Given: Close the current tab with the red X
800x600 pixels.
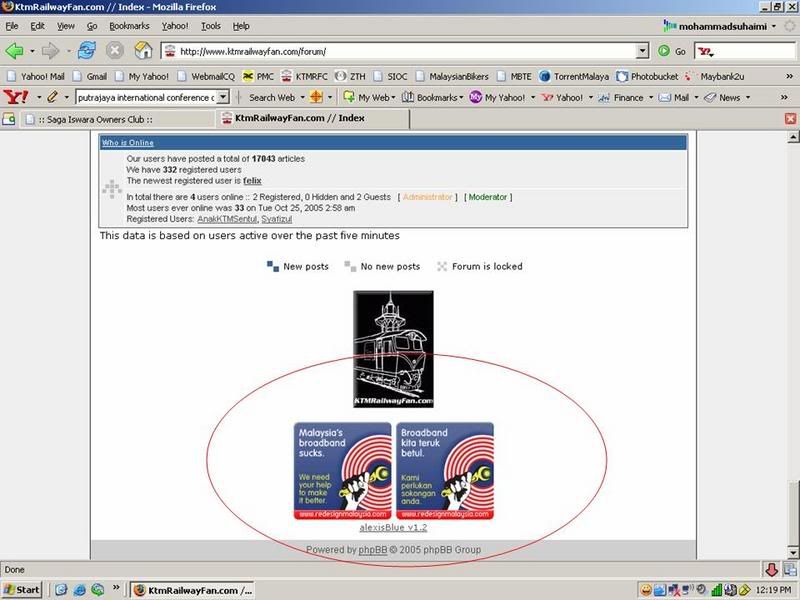Looking at the screenshot, I should click(790, 119).
